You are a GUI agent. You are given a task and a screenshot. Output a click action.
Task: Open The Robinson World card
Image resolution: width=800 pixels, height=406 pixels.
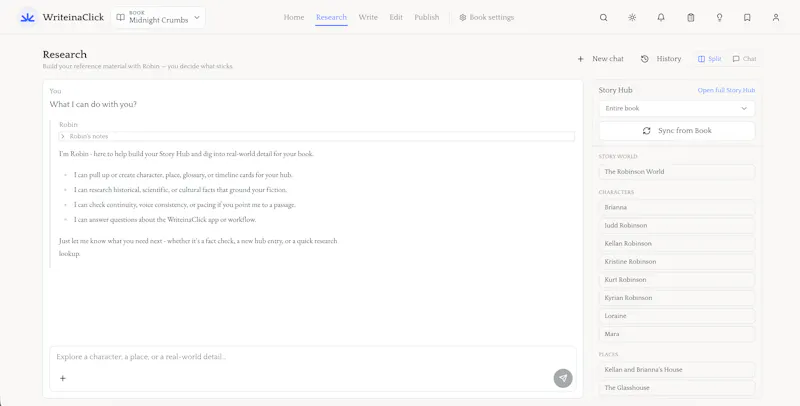(x=677, y=172)
